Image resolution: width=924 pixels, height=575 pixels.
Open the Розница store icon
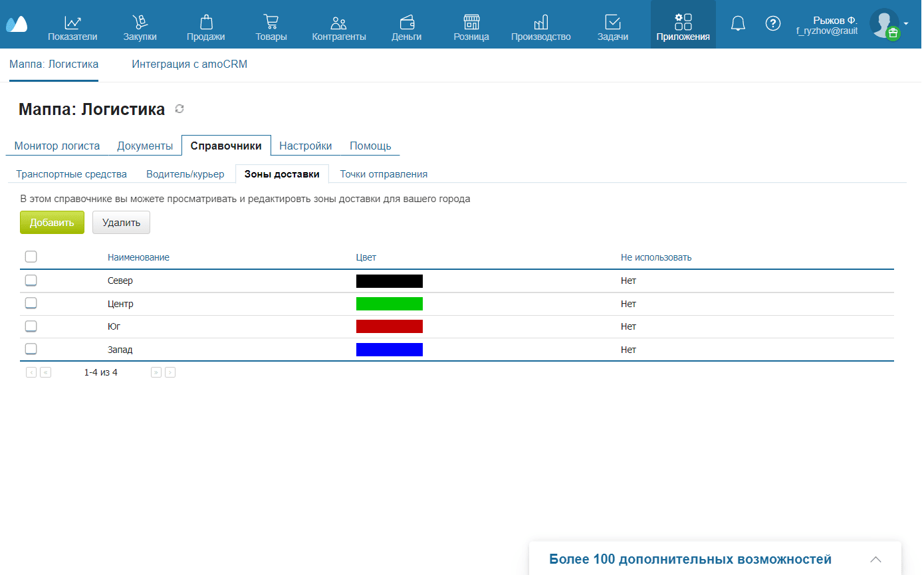click(471, 22)
